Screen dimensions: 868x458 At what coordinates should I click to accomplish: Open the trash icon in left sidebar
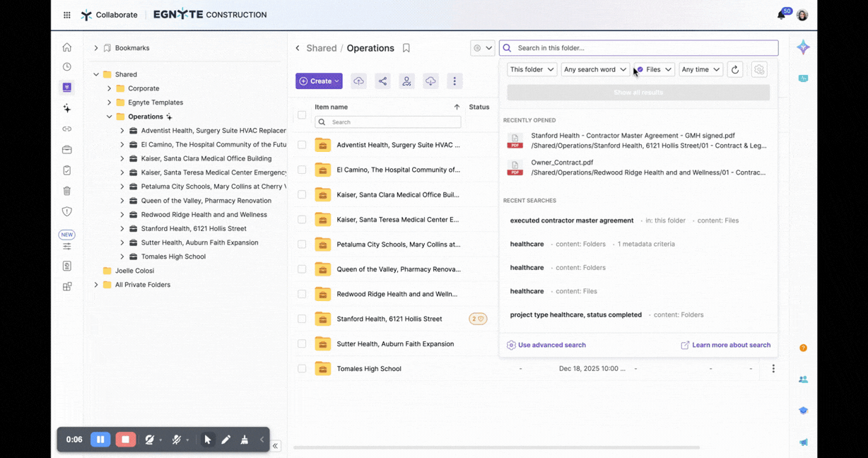(67, 191)
